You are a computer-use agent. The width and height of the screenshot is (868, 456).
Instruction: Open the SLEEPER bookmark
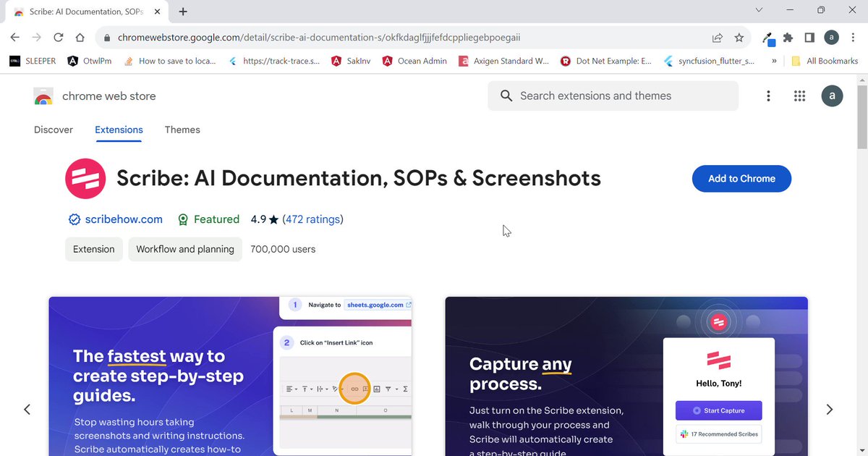[x=33, y=61]
